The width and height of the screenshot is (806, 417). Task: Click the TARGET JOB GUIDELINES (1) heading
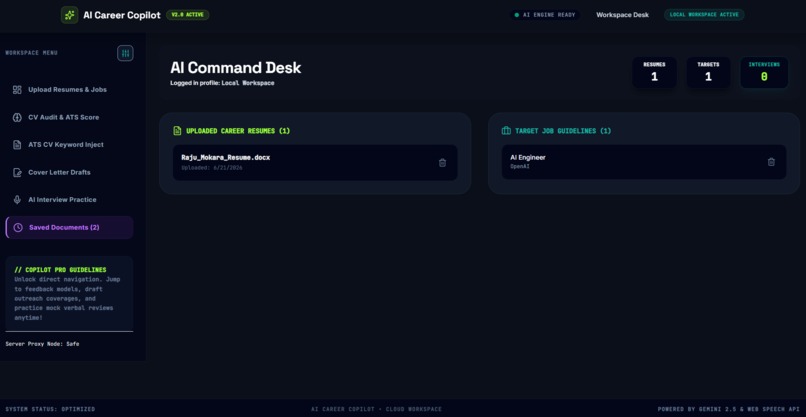(563, 131)
